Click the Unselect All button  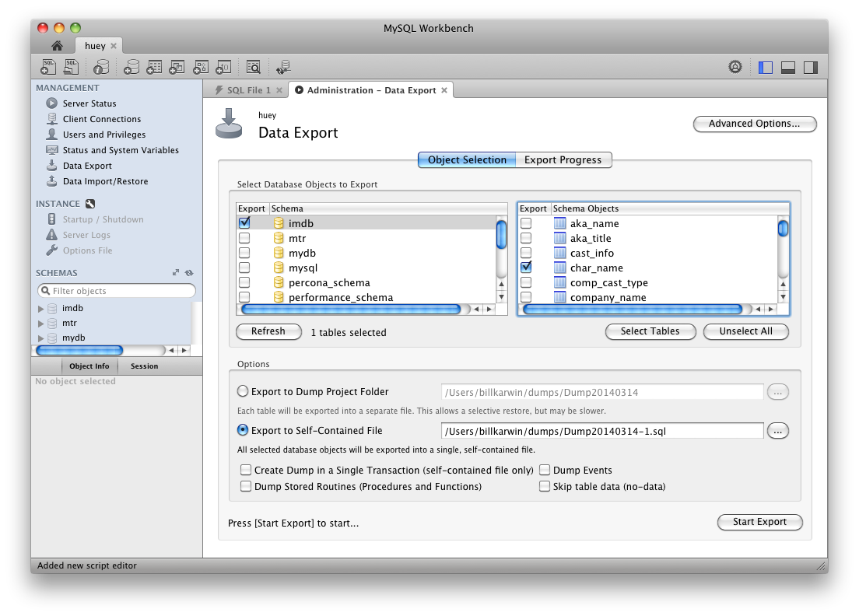pyautogui.click(x=745, y=331)
